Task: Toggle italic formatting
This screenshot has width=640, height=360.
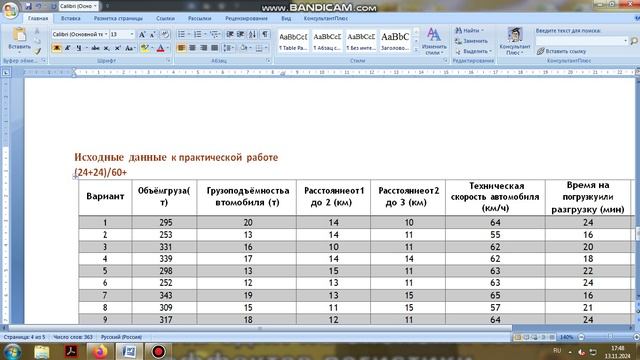Action: tap(67, 48)
